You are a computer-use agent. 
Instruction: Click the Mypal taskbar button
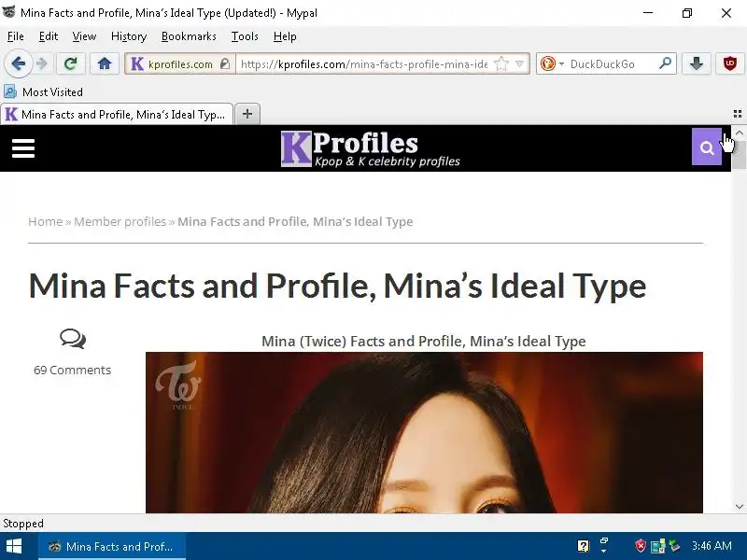click(112, 546)
